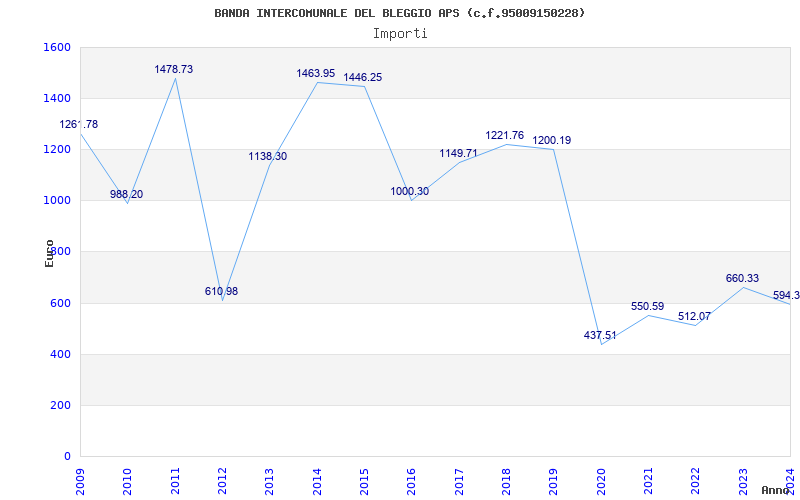Click the 2010 x-axis year label
The image size is (800, 500).
click(128, 482)
